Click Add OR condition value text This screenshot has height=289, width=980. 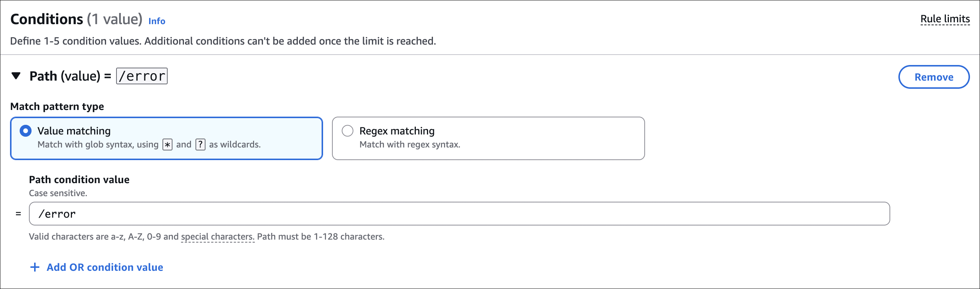105,267
